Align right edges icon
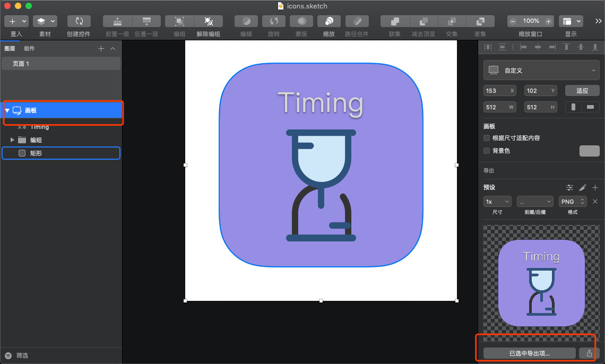The height and width of the screenshot is (364, 605). tap(552, 47)
